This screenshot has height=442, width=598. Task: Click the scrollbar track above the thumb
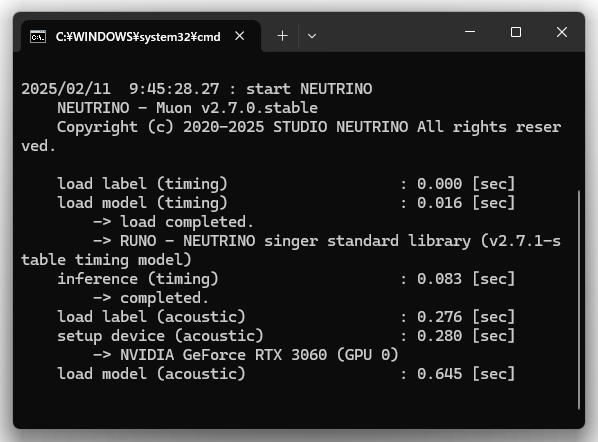tap(579, 122)
